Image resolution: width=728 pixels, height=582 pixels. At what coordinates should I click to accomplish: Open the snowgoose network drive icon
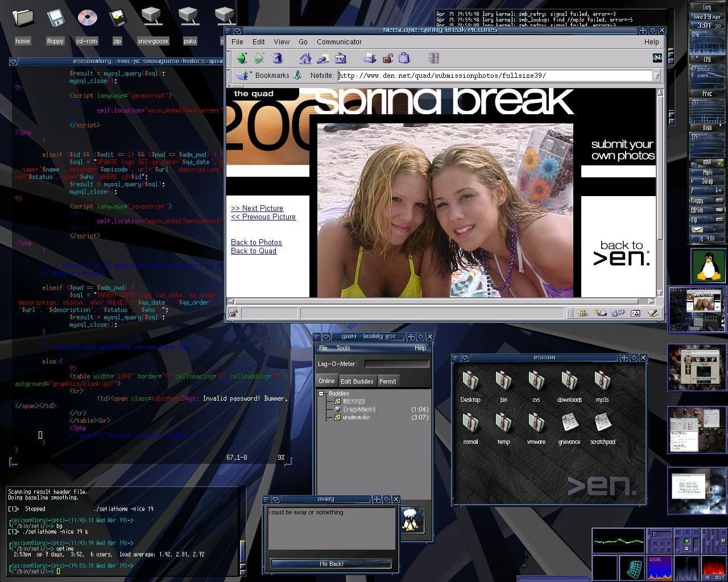click(x=153, y=26)
